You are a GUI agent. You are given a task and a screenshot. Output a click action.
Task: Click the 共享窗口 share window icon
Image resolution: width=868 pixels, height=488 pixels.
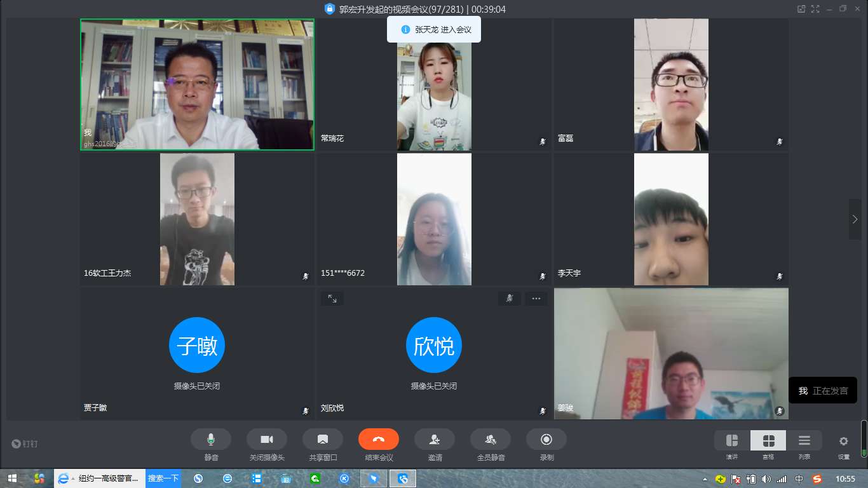click(323, 440)
